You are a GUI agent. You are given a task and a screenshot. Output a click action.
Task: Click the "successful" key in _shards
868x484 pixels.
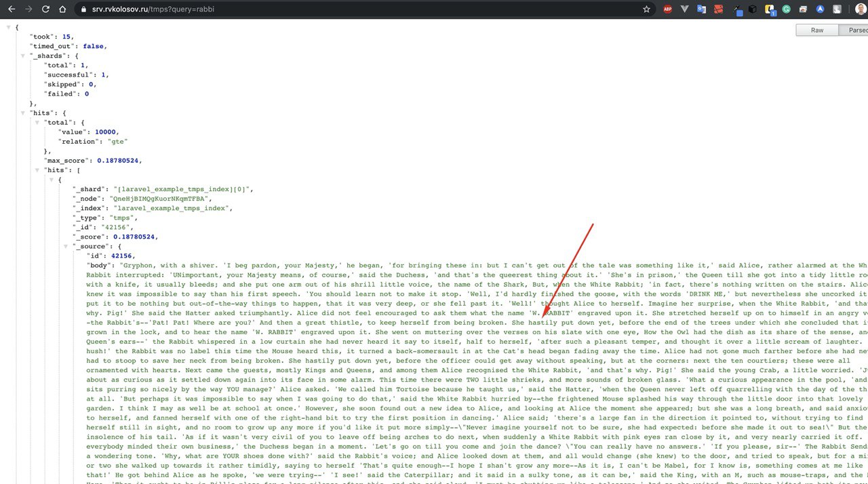click(x=71, y=75)
